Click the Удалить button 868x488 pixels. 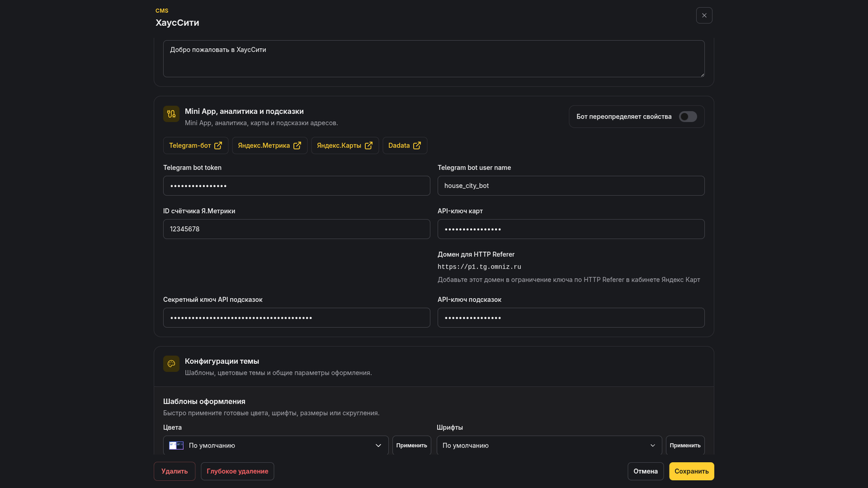tap(175, 471)
